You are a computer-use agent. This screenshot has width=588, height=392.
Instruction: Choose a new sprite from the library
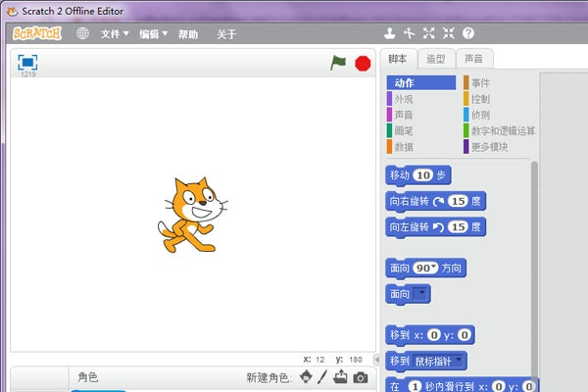(306, 377)
